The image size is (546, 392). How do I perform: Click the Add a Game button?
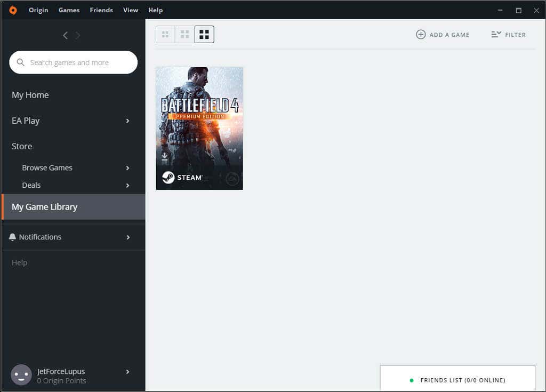[x=443, y=34]
